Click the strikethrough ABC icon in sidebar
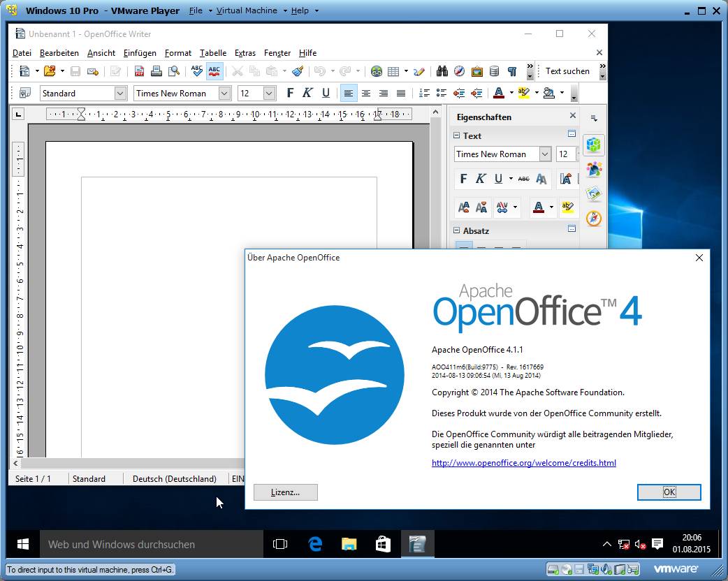Screen dimensions: 728x581 (x=523, y=179)
